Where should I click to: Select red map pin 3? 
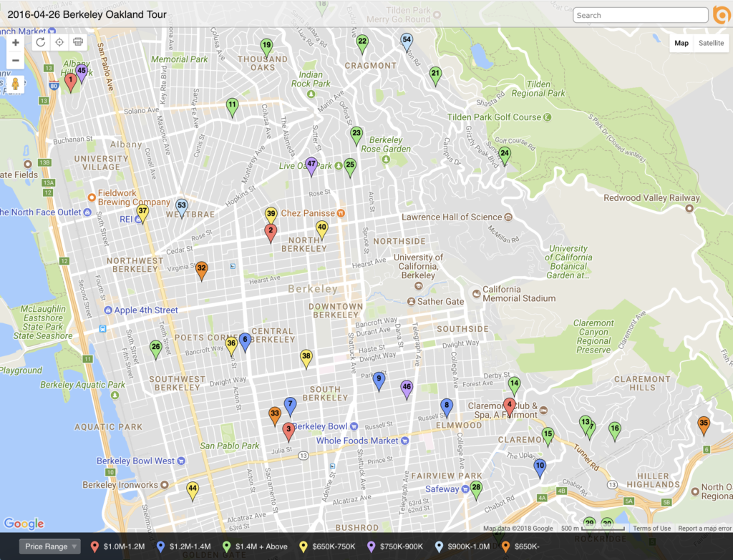point(288,431)
